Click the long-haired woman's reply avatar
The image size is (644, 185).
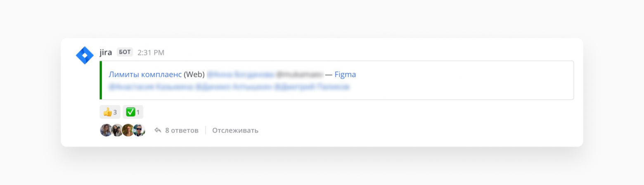click(x=106, y=130)
